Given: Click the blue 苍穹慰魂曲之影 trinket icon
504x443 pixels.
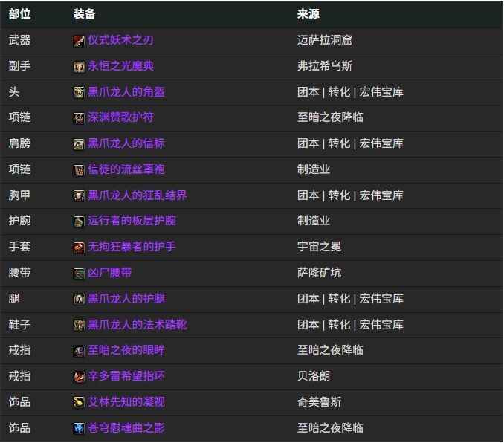Looking at the screenshot, I should point(79,428).
